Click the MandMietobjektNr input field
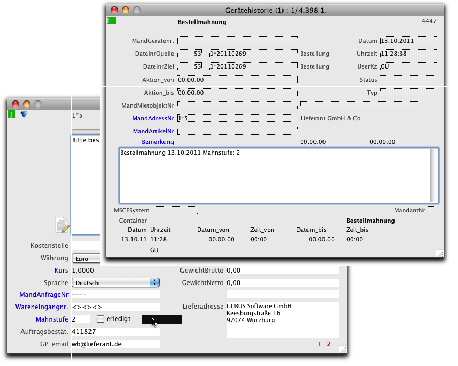Image resolution: width=458 pixels, height=366 pixels. pyautogui.click(x=237, y=105)
